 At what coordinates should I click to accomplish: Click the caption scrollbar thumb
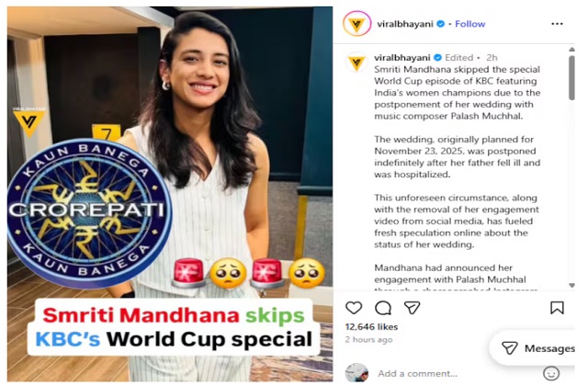point(571,78)
